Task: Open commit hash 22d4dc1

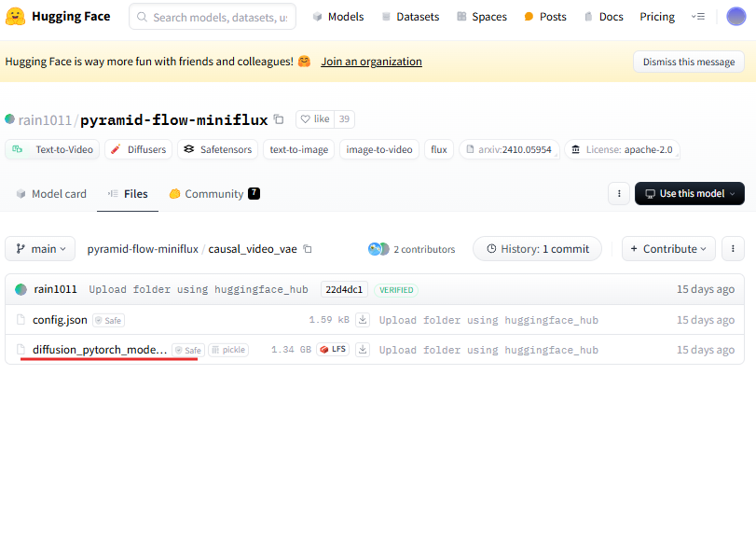Action: tap(344, 289)
